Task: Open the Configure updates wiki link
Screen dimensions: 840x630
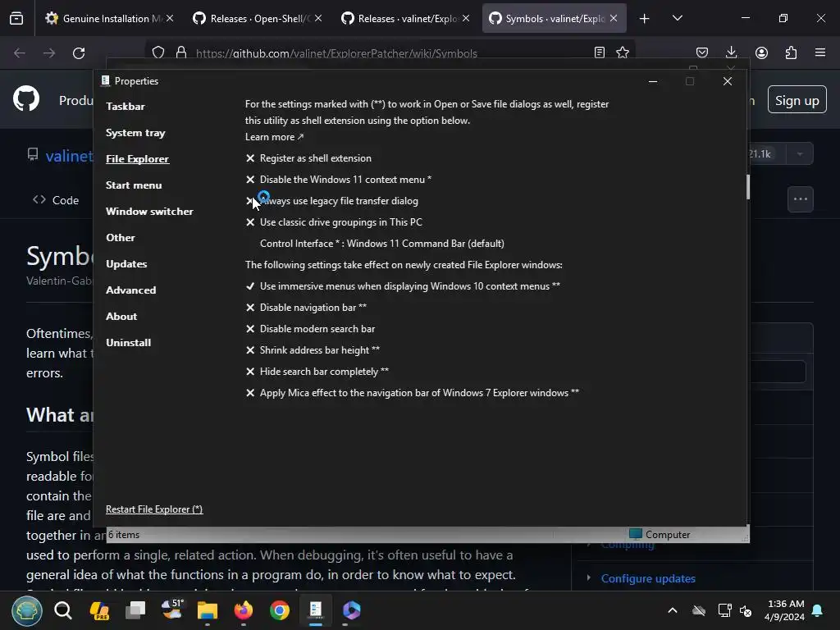Action: [648, 578]
